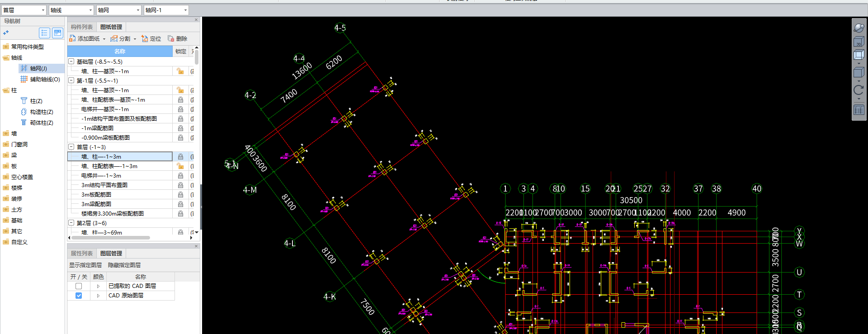
Task: Switch to 属性列表 tab
Action: pos(82,254)
